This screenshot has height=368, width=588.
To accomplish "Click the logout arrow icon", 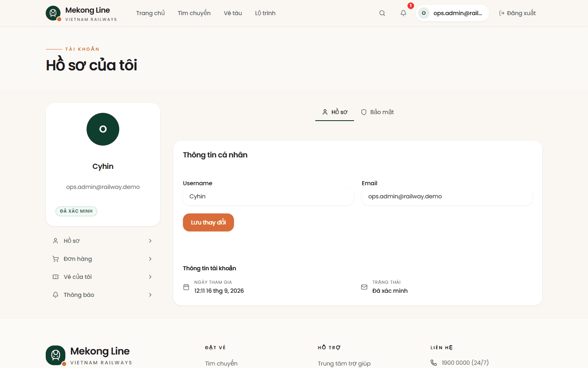I will click(x=502, y=13).
